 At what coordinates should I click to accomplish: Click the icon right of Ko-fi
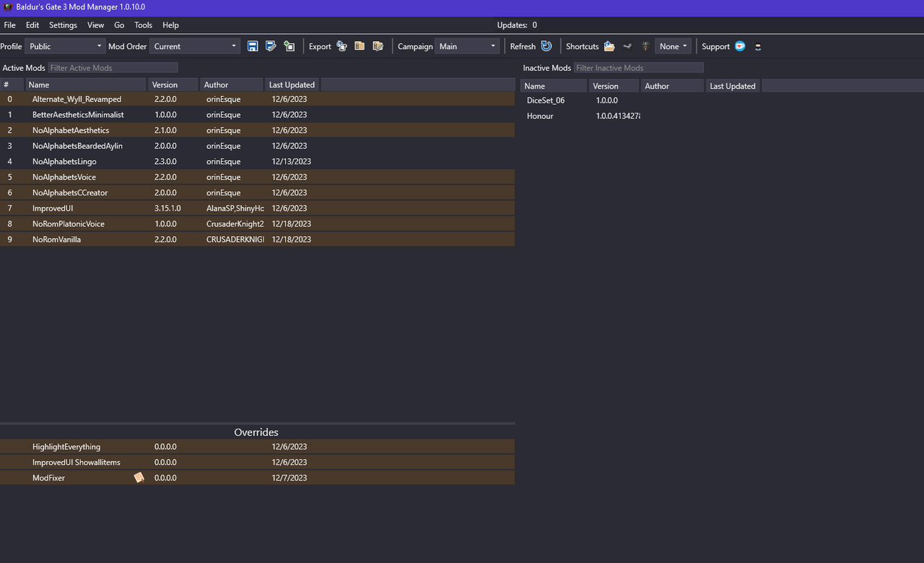point(758,47)
